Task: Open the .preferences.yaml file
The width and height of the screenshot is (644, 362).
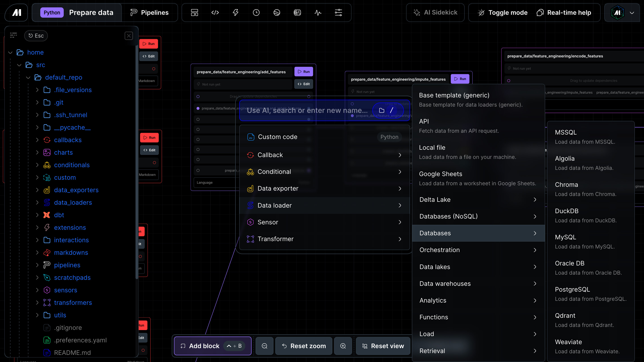Action: (x=80, y=340)
